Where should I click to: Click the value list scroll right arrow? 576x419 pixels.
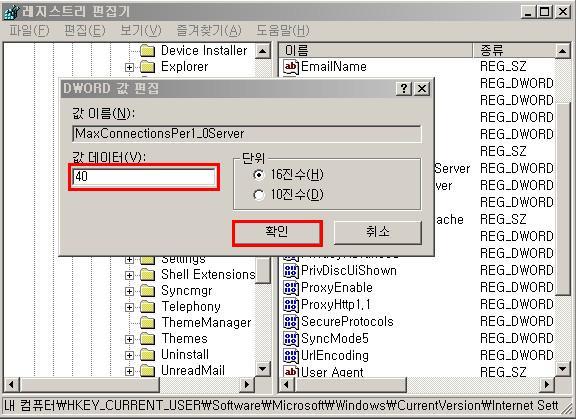(x=547, y=385)
